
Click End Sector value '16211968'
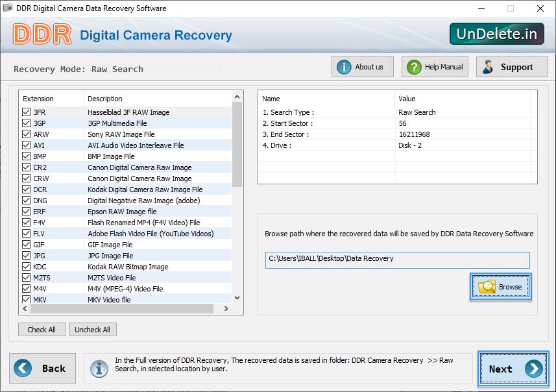[x=414, y=134]
